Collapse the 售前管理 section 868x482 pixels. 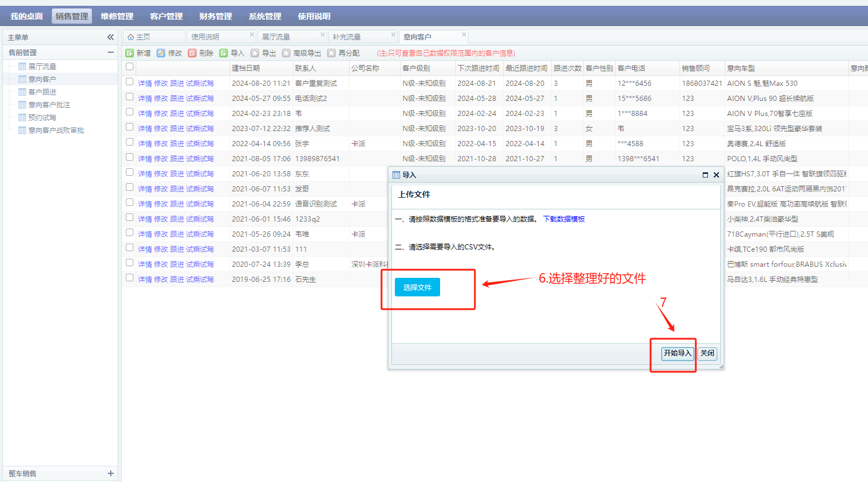[x=110, y=52]
